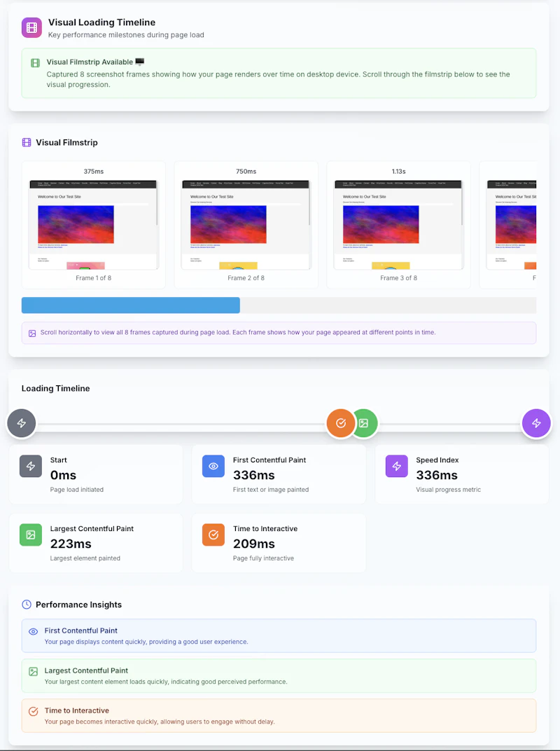This screenshot has width=560, height=751.
Task: Click the Frame 2 of 8 caption
Action: click(x=246, y=278)
